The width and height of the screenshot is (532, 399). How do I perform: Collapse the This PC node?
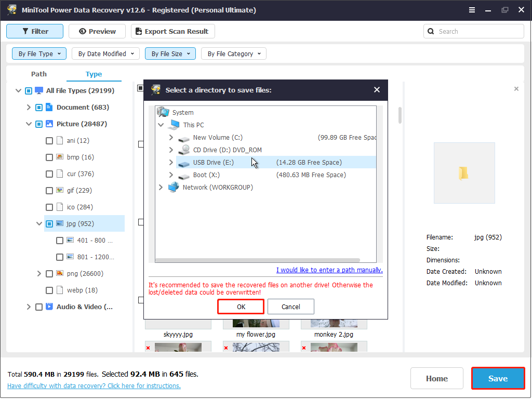click(x=161, y=125)
